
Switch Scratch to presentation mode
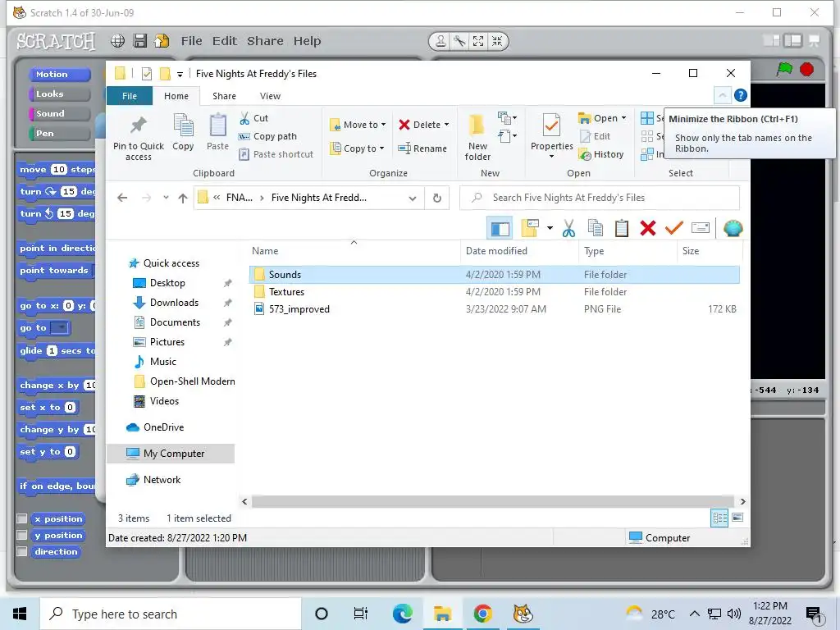coord(815,41)
